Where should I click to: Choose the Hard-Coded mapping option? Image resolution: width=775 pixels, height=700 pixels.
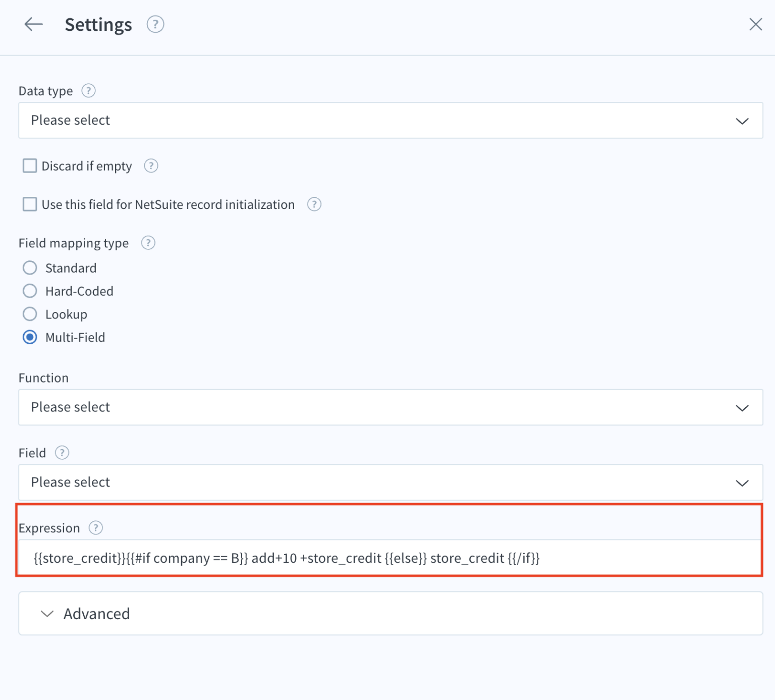30,291
